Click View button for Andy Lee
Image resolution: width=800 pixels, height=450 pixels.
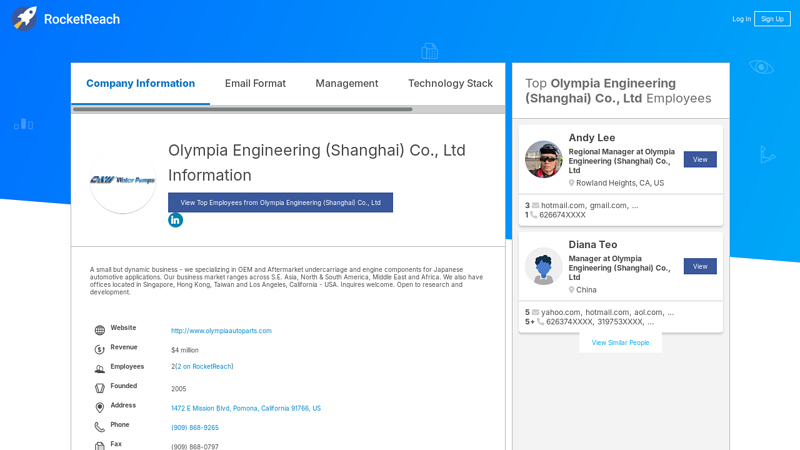pos(700,159)
